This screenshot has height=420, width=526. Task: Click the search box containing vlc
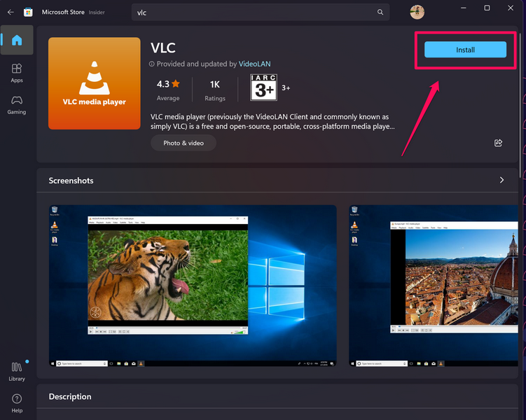pyautogui.click(x=252, y=13)
